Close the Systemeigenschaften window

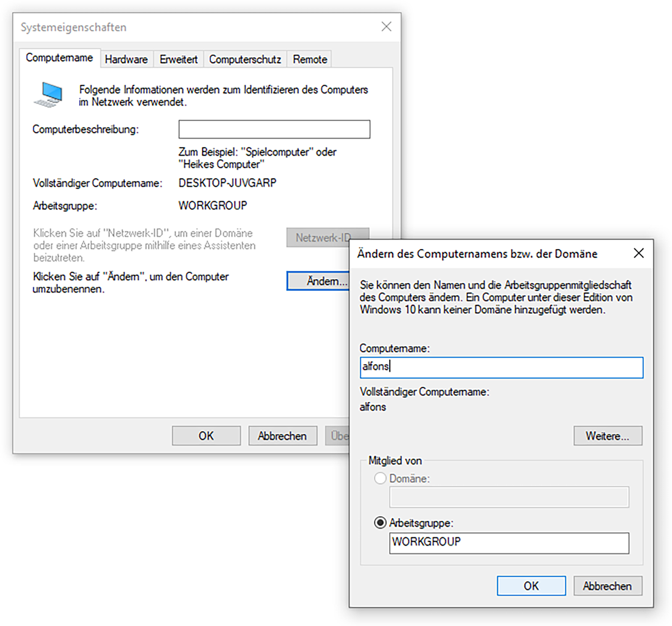[x=386, y=27]
